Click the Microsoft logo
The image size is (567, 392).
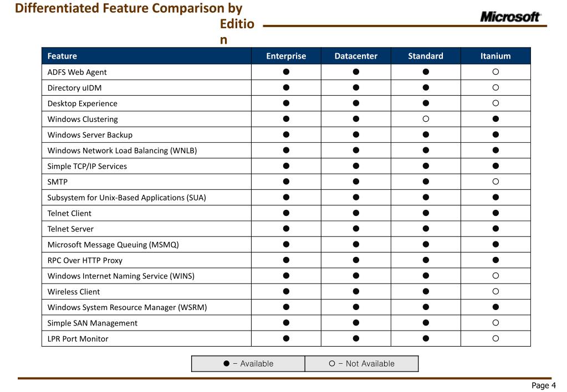pos(510,17)
